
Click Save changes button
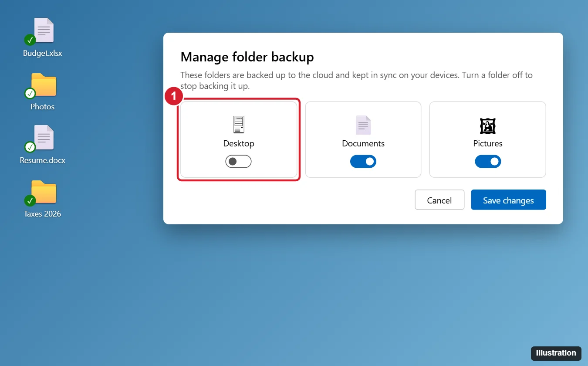pyautogui.click(x=508, y=200)
